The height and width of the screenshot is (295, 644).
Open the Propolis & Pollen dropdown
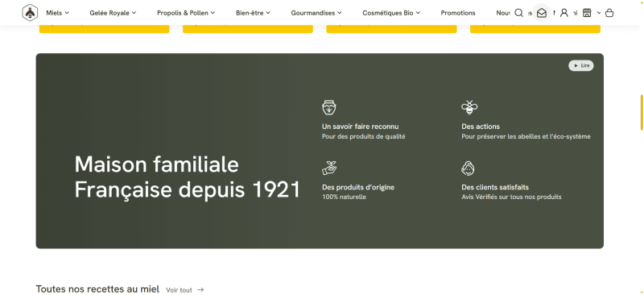[186, 13]
